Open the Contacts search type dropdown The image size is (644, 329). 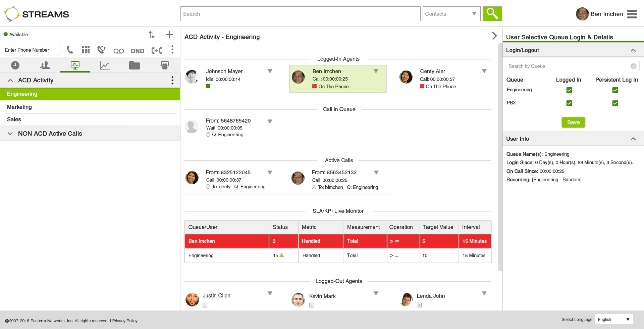tap(451, 14)
